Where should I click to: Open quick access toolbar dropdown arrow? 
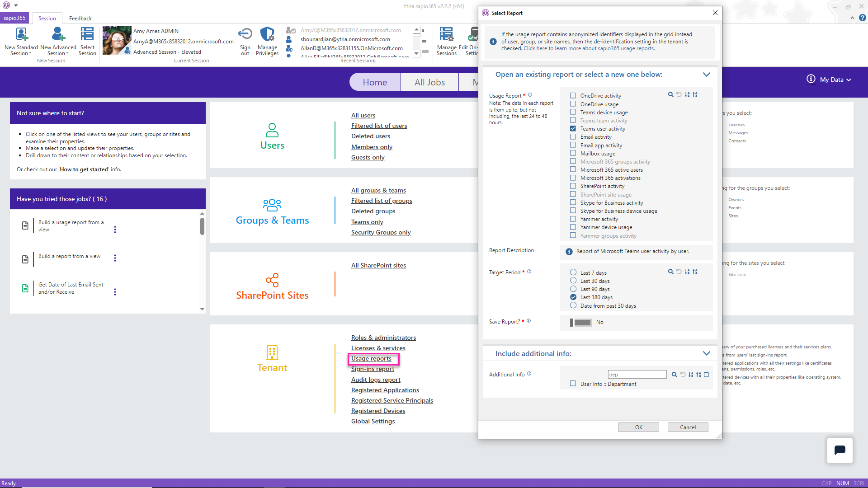[x=16, y=5]
